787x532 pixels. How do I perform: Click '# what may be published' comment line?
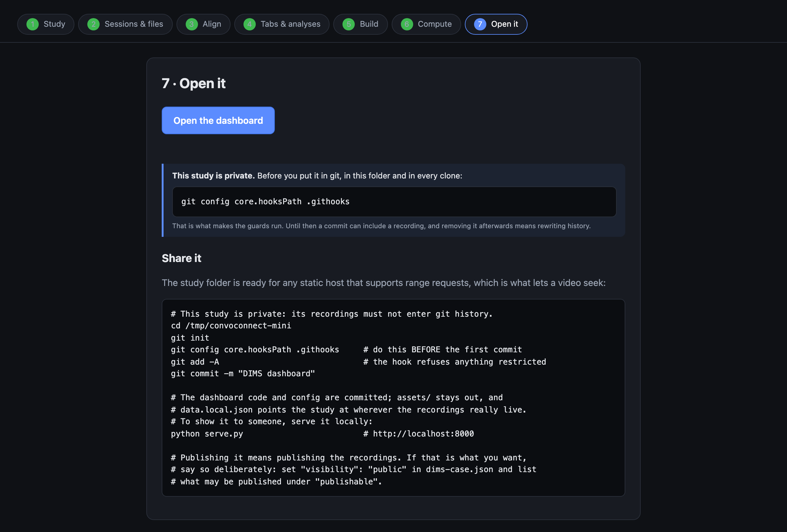(276, 482)
